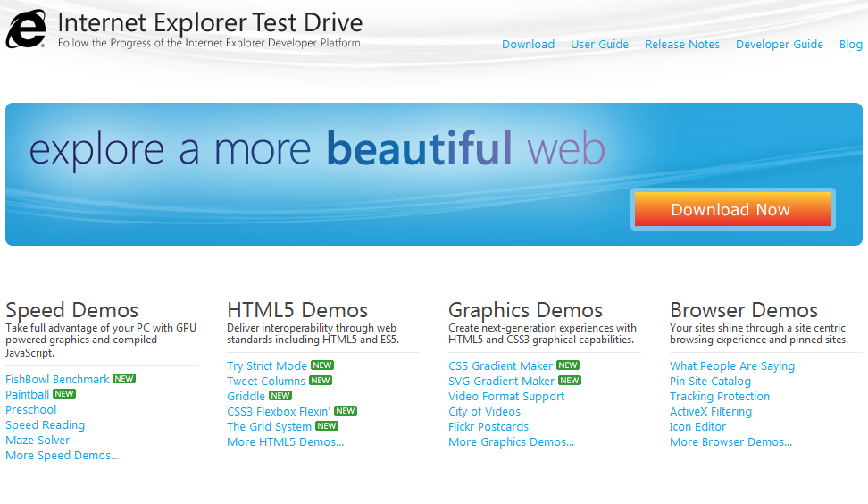Click the explore a more beautiful web banner
868x504 pixels.
[x=434, y=174]
